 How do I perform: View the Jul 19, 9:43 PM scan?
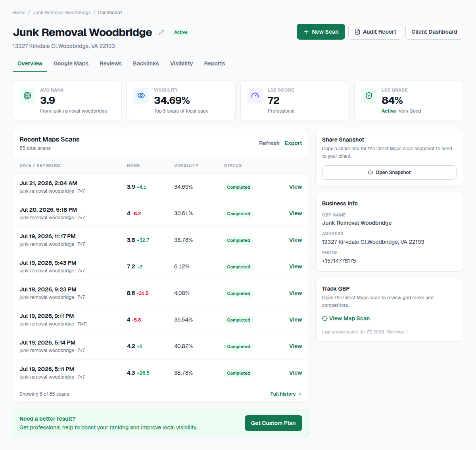(x=296, y=266)
